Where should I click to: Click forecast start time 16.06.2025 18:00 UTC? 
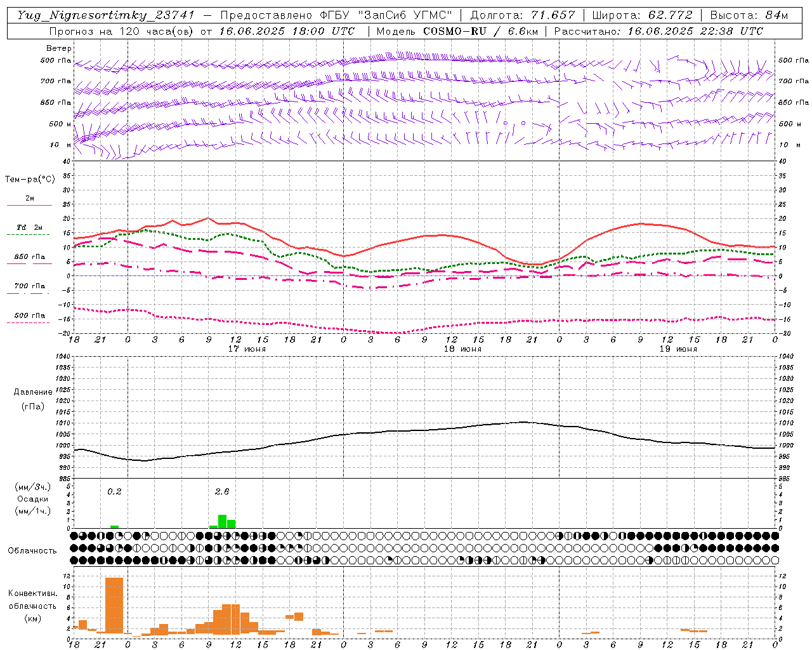click(287, 31)
